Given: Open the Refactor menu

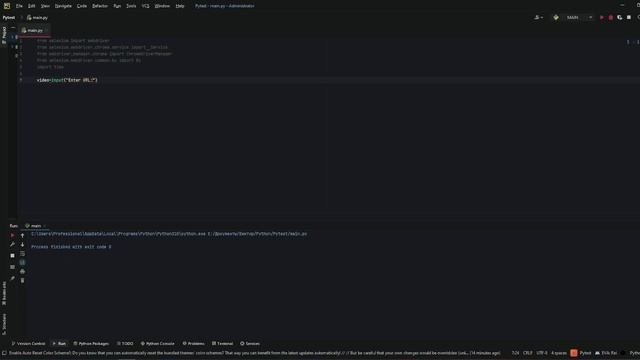Looking at the screenshot, I should (x=100, y=6).
